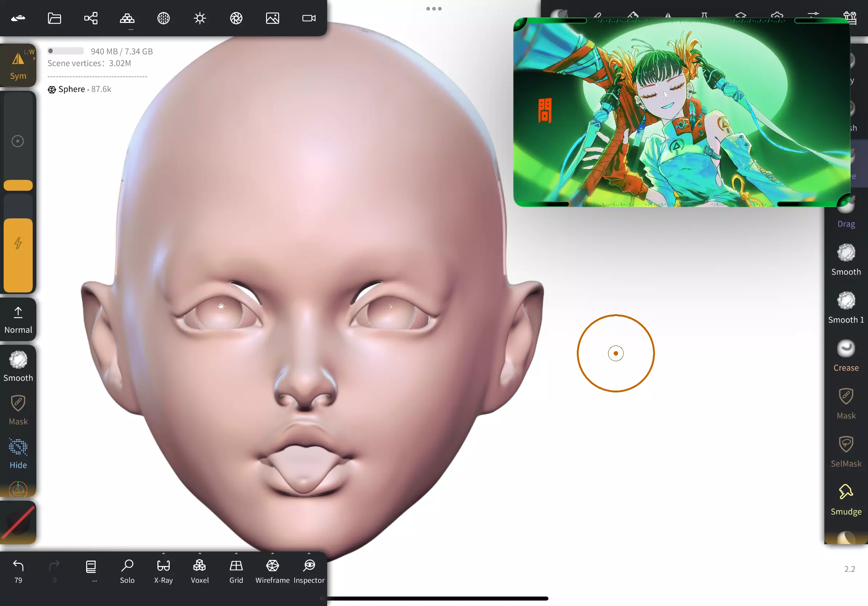Viewport: 868px width, 606px height.
Task: Open the Topology menu
Action: tap(127, 18)
